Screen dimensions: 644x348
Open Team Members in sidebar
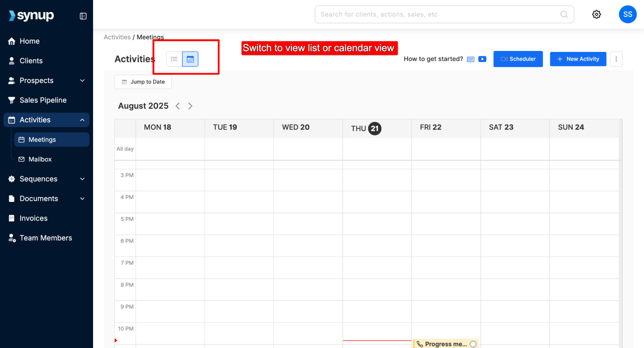click(x=47, y=238)
